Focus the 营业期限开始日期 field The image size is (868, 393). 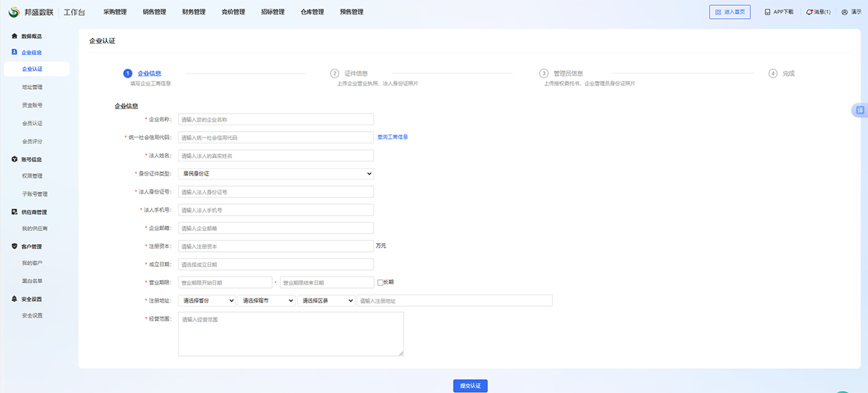tap(225, 282)
